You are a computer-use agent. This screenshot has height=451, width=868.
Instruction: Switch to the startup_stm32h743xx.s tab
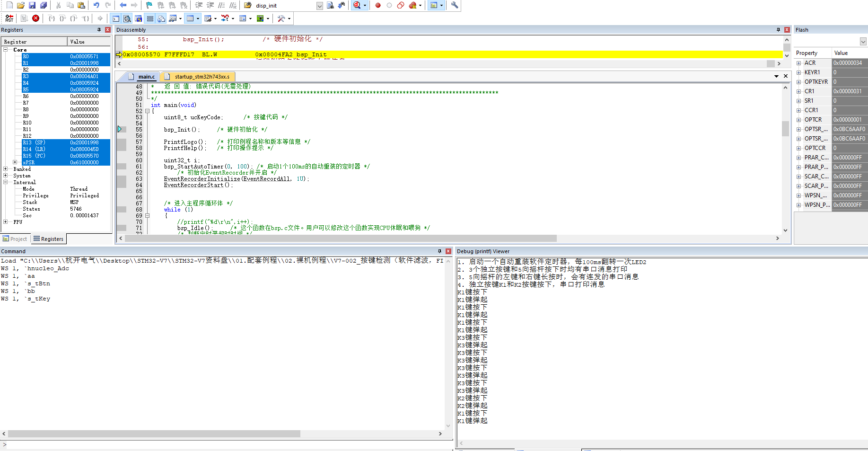198,76
